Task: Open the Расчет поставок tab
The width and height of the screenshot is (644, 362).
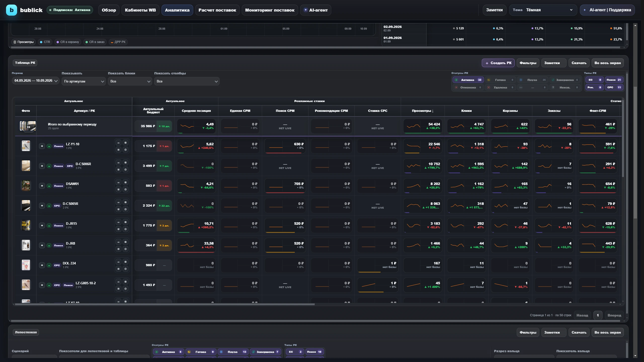Action: click(x=217, y=10)
